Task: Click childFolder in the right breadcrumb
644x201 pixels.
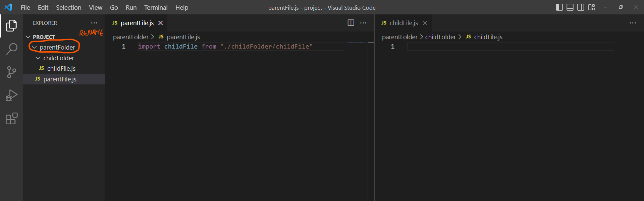Action: (440, 37)
